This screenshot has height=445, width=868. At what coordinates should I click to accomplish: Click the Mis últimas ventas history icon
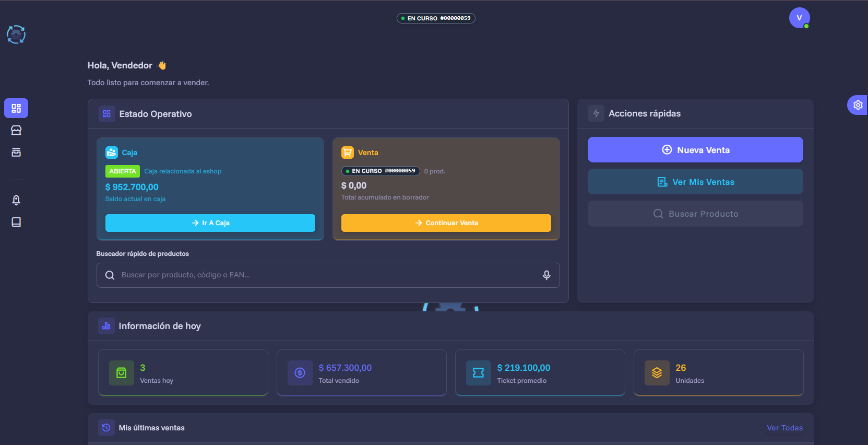[106, 428]
